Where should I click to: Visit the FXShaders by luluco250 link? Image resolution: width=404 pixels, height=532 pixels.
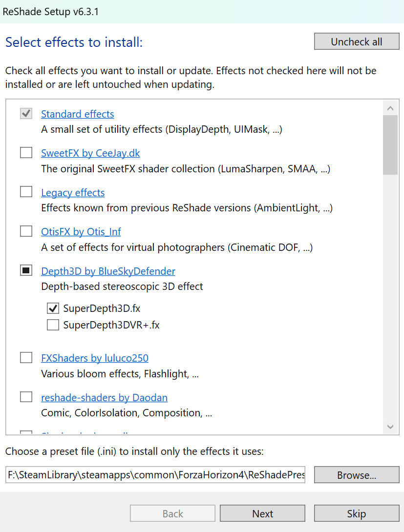click(x=95, y=358)
